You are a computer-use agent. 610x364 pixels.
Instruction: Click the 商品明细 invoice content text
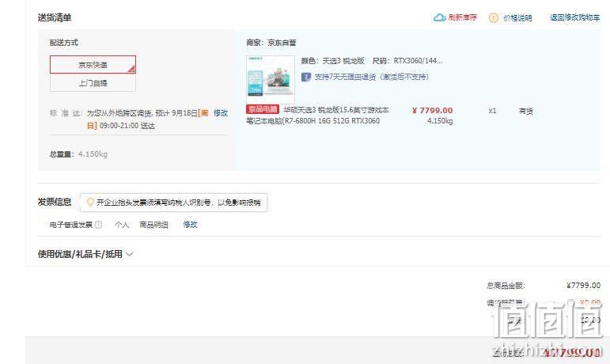click(153, 225)
